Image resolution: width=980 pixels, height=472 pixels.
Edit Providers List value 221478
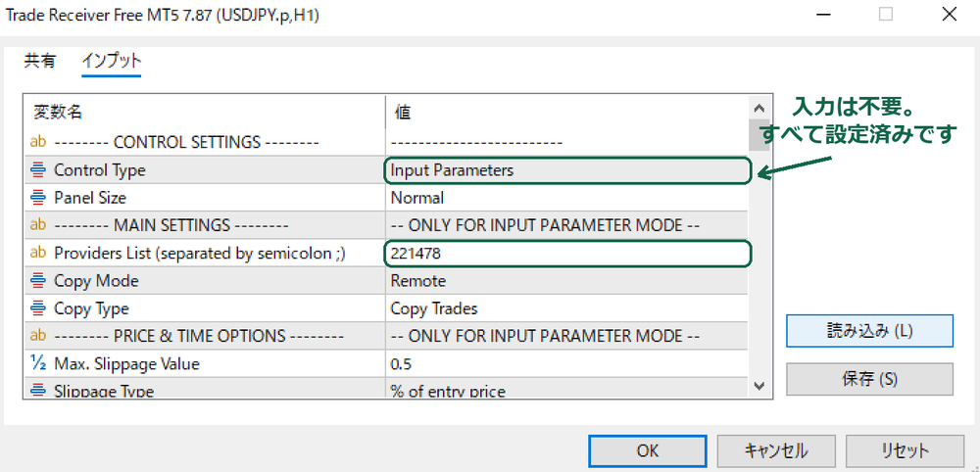[x=566, y=254]
